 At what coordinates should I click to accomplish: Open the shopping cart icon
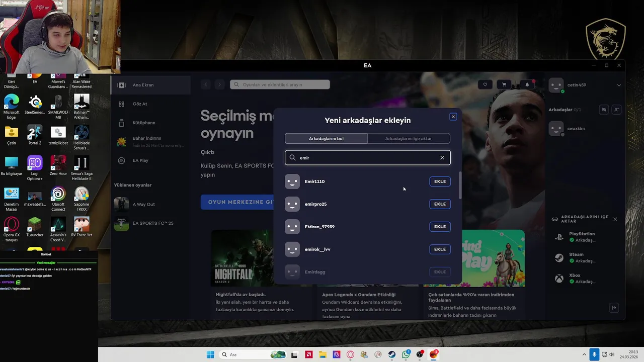tap(504, 84)
